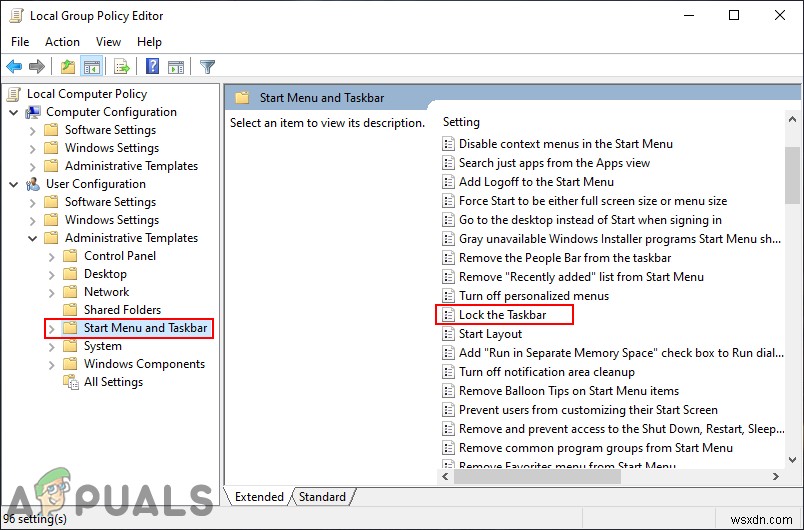Click policy icon beside Turn off personalized menus
The image size is (804, 530).
tap(448, 296)
